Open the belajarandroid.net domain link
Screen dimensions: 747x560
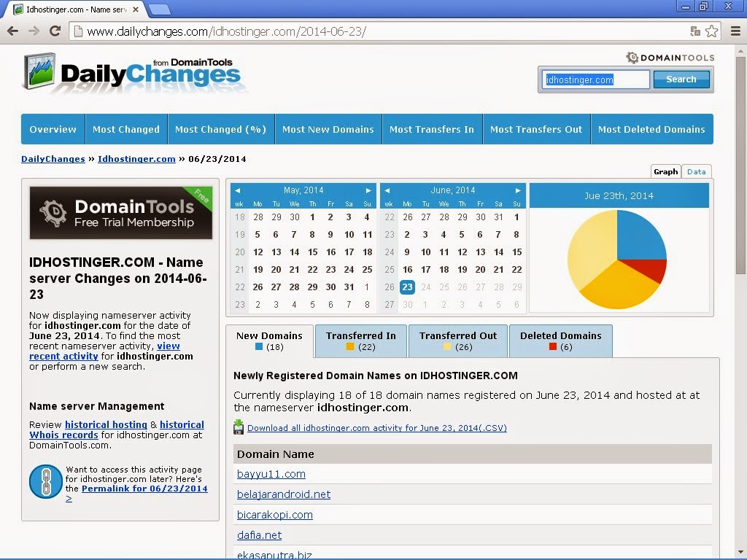pyautogui.click(x=284, y=494)
